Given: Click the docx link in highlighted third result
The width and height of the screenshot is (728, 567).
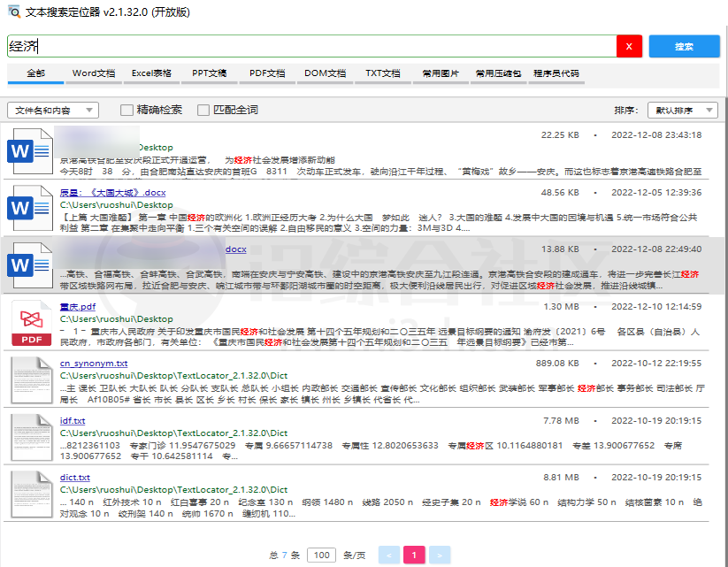Looking at the screenshot, I should 236,249.
